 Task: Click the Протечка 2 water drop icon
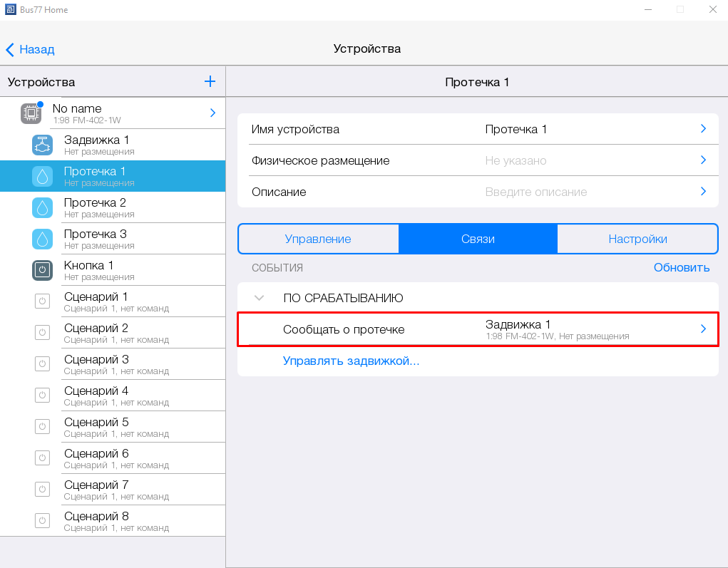pyautogui.click(x=43, y=207)
